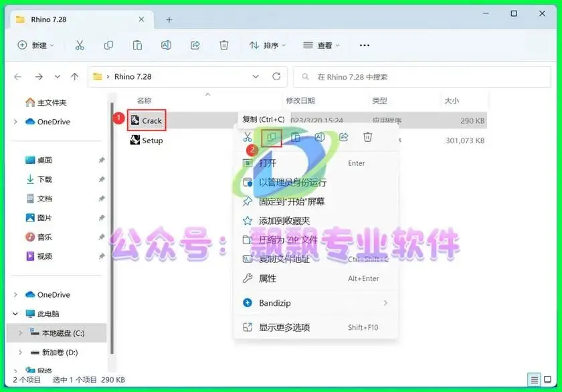562x392 pixels.
Task: Open 下载 in sidebar
Action: click(39, 179)
